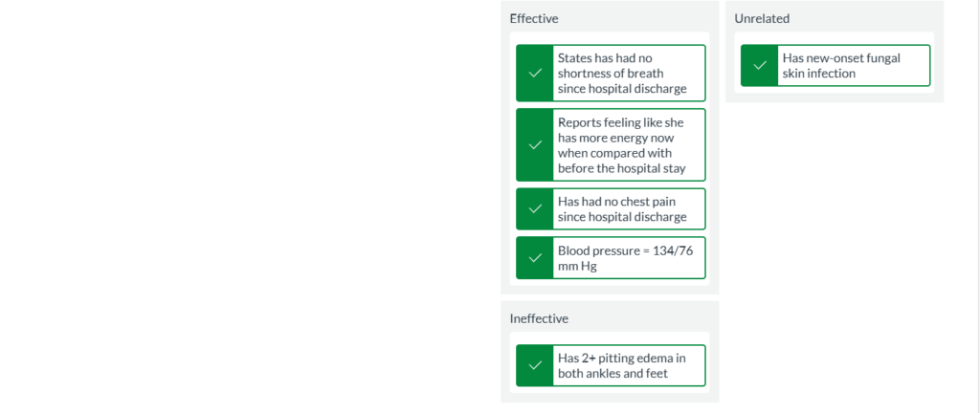The height and width of the screenshot is (413, 980).
Task: Click the gray gap between the Effective and Ineffective panels
Action: pyautogui.click(x=610, y=297)
